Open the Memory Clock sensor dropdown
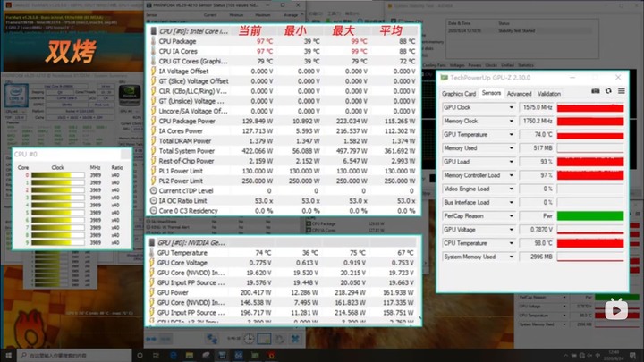644x362 pixels. (511, 121)
